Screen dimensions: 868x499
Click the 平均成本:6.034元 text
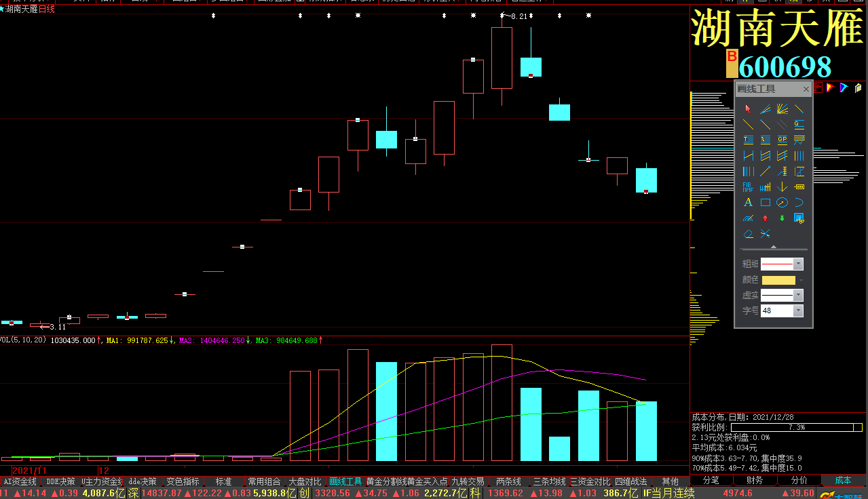click(724, 447)
